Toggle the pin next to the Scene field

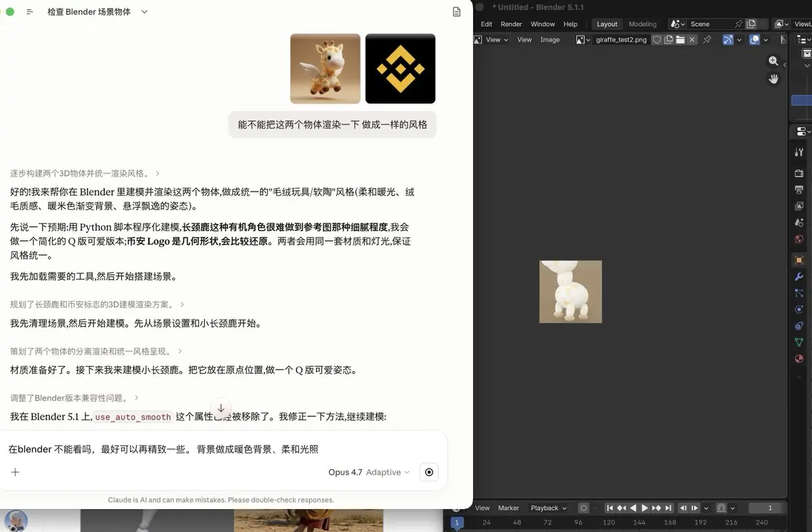tap(739, 24)
